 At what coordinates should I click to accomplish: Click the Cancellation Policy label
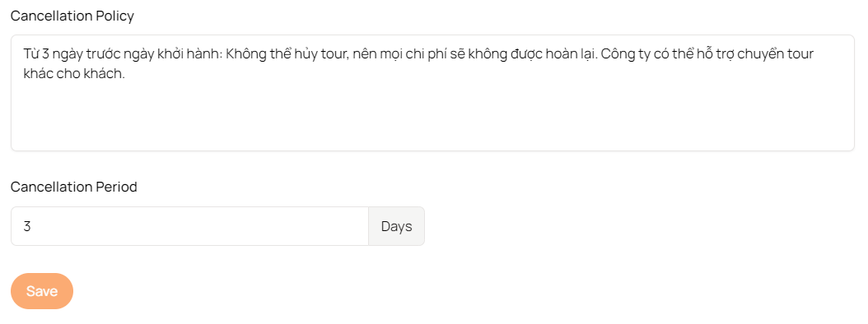(x=72, y=16)
